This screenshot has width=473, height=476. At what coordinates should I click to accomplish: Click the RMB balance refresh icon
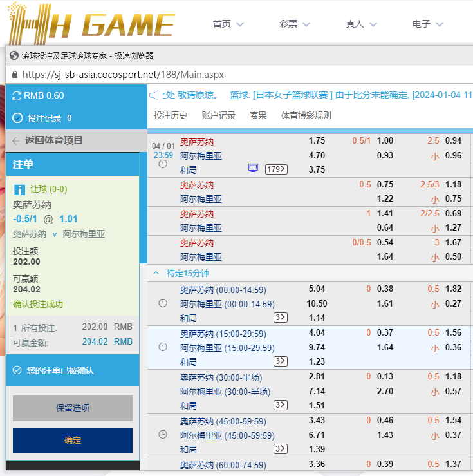pos(17,96)
